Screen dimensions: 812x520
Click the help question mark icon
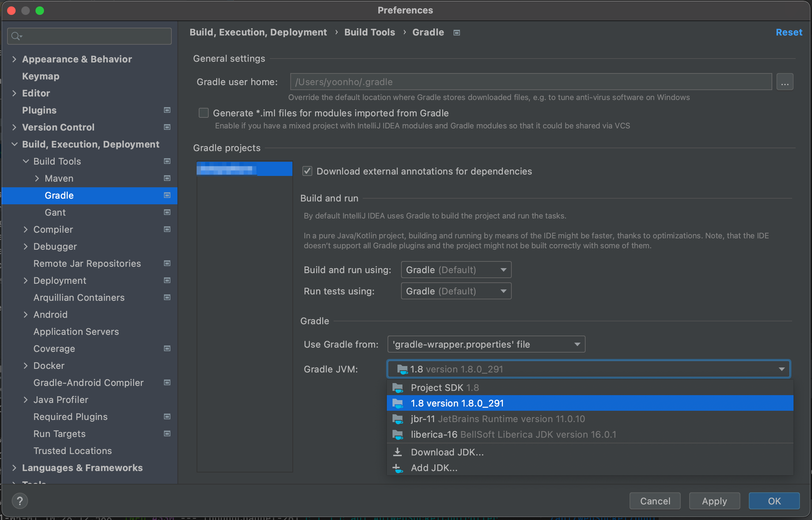tap(20, 501)
